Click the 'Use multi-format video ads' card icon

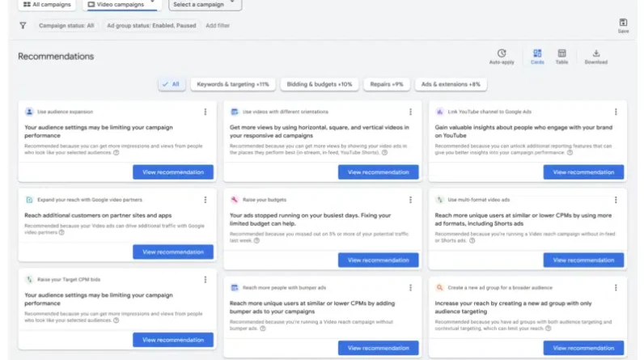coord(439,200)
